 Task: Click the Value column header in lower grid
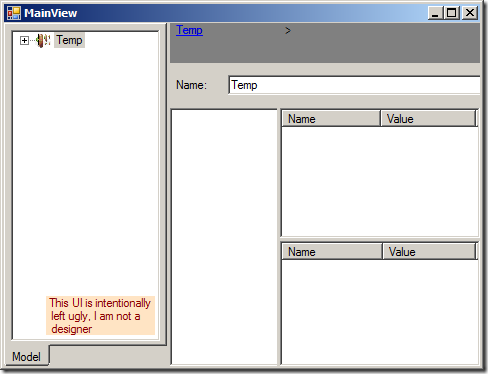coord(429,252)
